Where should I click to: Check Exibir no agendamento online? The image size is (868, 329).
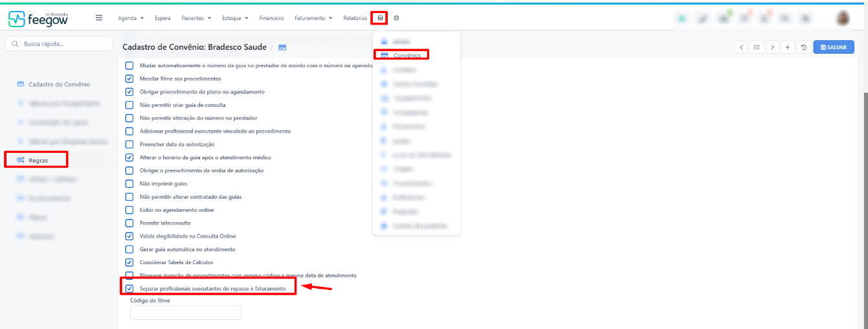tap(129, 210)
